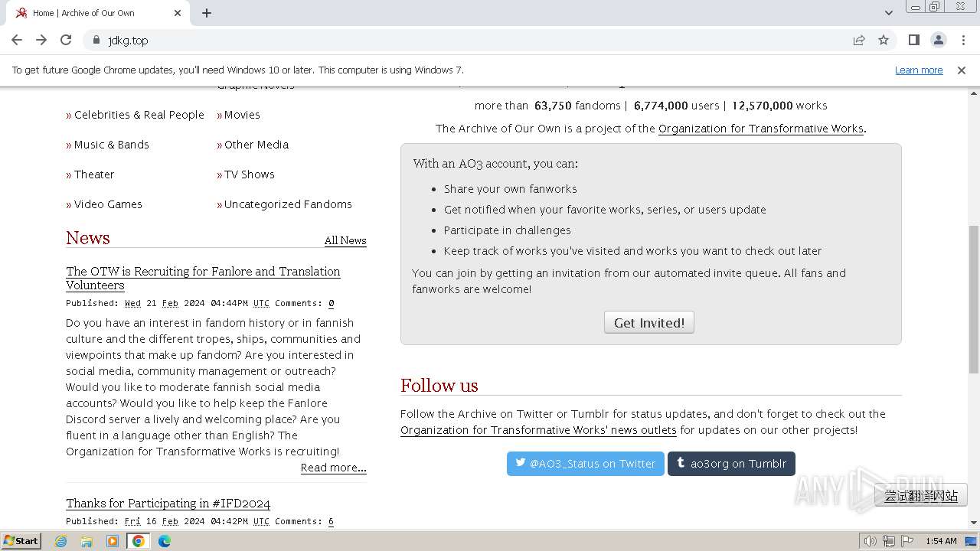Open the share this page icon
The image size is (980, 551).
(x=859, y=40)
